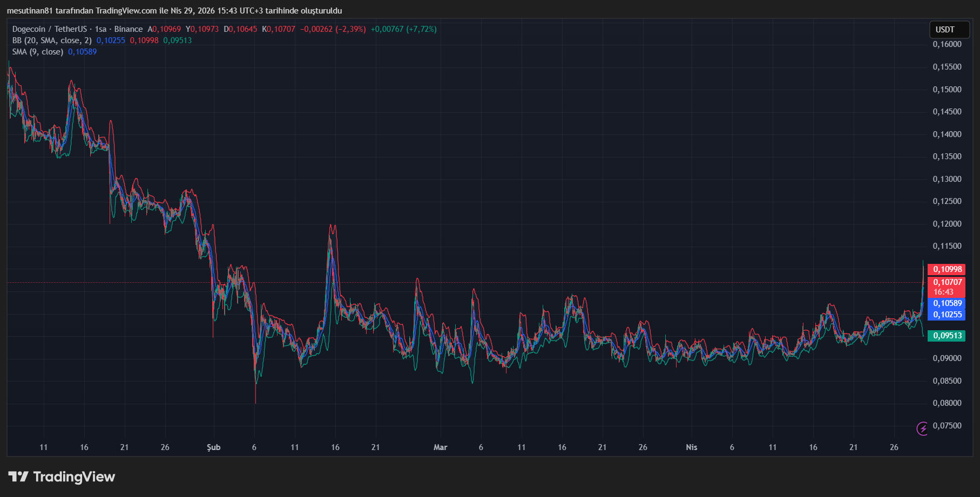Click the 0,16000 level on price scale
Screen dimensions: 980x497
tap(947, 44)
